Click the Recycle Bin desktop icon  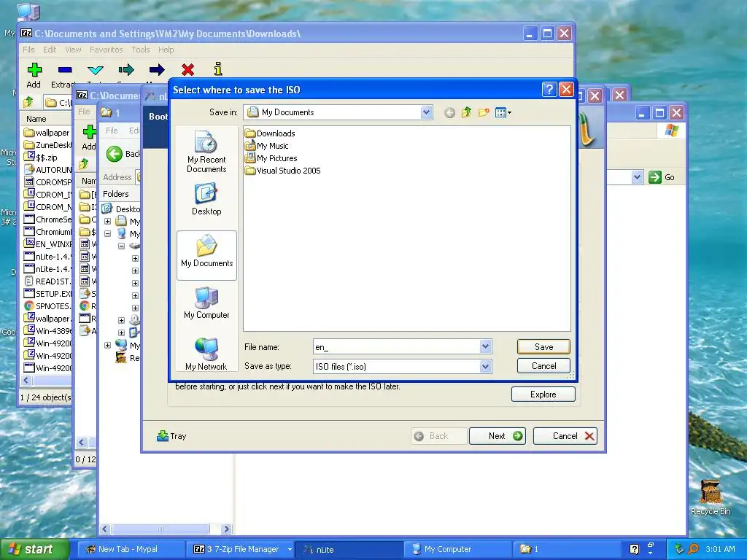[711, 497]
